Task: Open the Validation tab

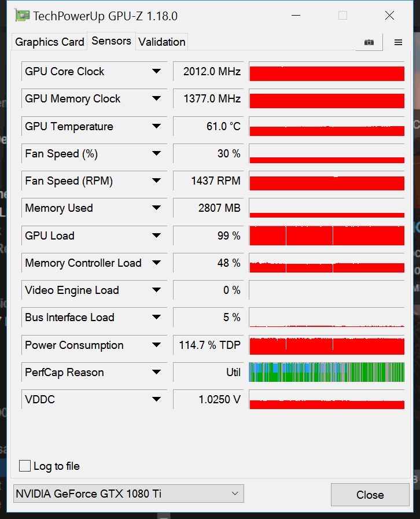Action: point(162,42)
